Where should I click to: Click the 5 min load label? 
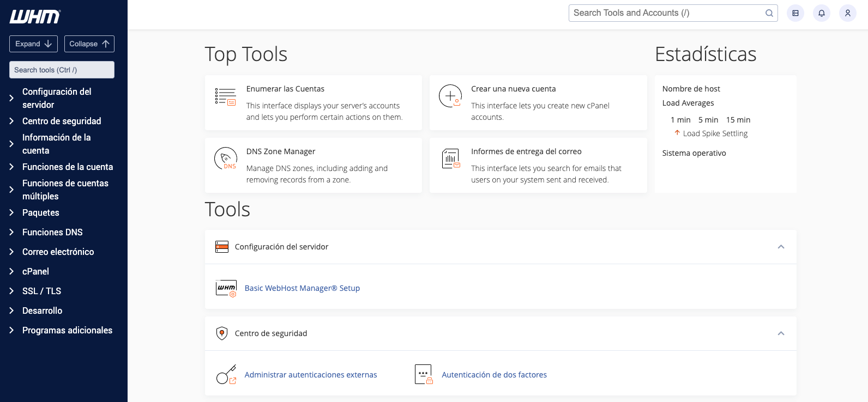(708, 120)
